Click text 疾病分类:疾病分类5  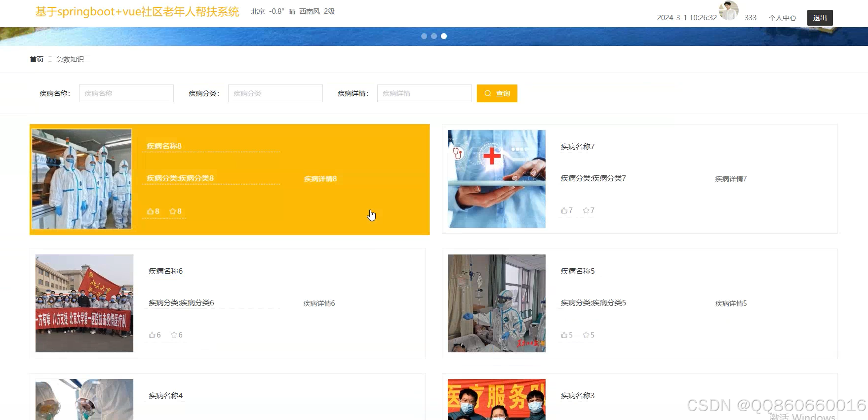coord(593,303)
